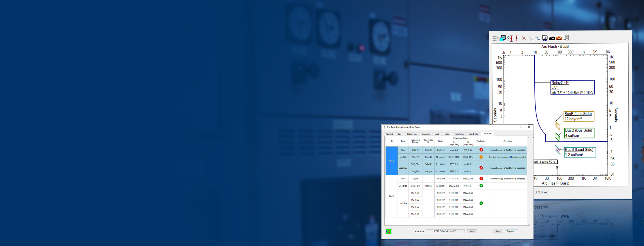The width and height of the screenshot is (644, 246).
Task: Click the table's vertical scrollbar down arrow
Action: [x=528, y=224]
